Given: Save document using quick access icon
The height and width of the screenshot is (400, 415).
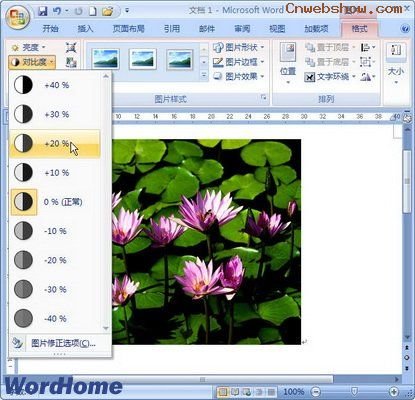Looking at the screenshot, I should click(43, 11).
